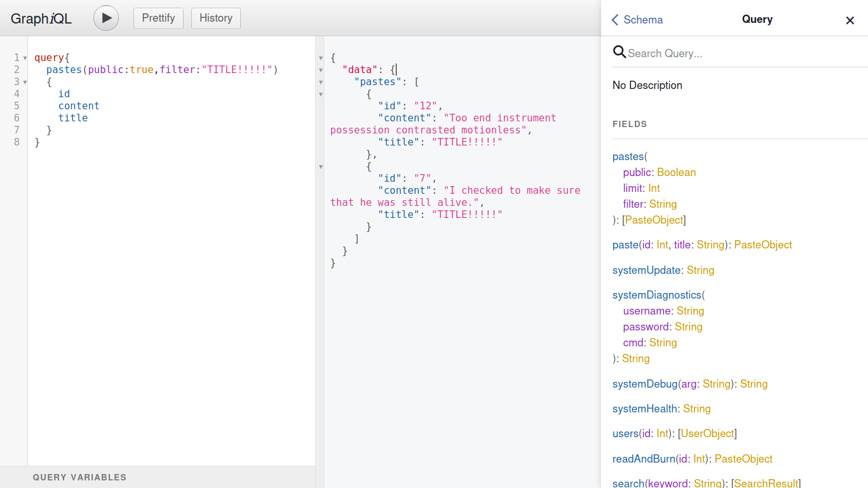Open the PasteObject type for paste field
The image size is (868, 488).
[763, 245]
